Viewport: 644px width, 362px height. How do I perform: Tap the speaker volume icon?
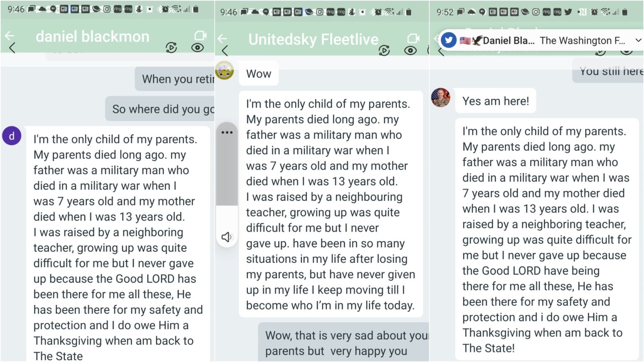(226, 237)
